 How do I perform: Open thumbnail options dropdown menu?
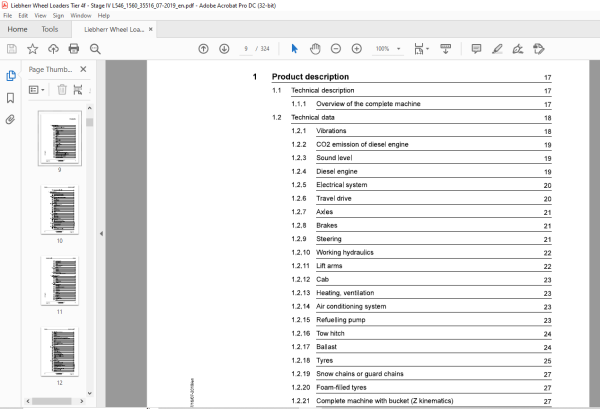tap(37, 90)
